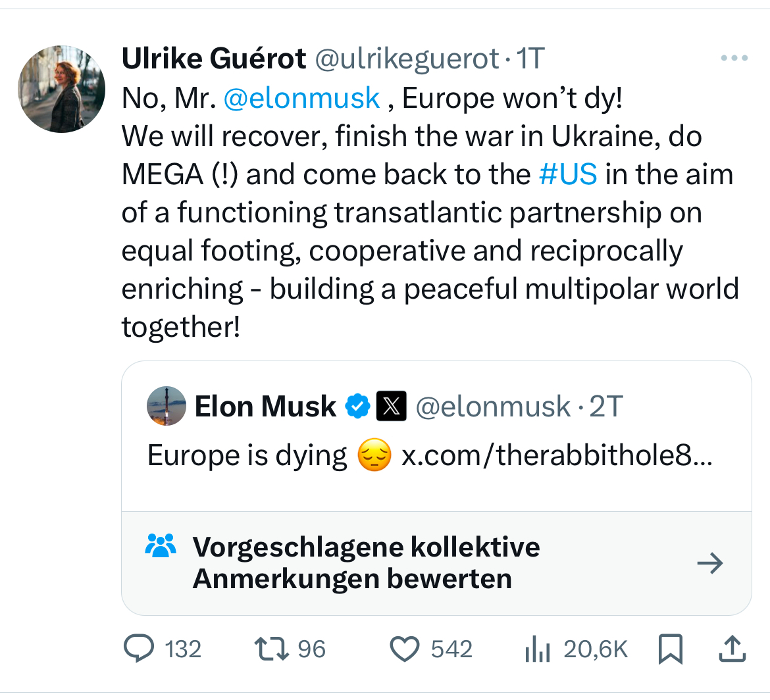Image resolution: width=770 pixels, height=700 pixels.
Task: Open the #US hashtag
Action: pos(567,174)
